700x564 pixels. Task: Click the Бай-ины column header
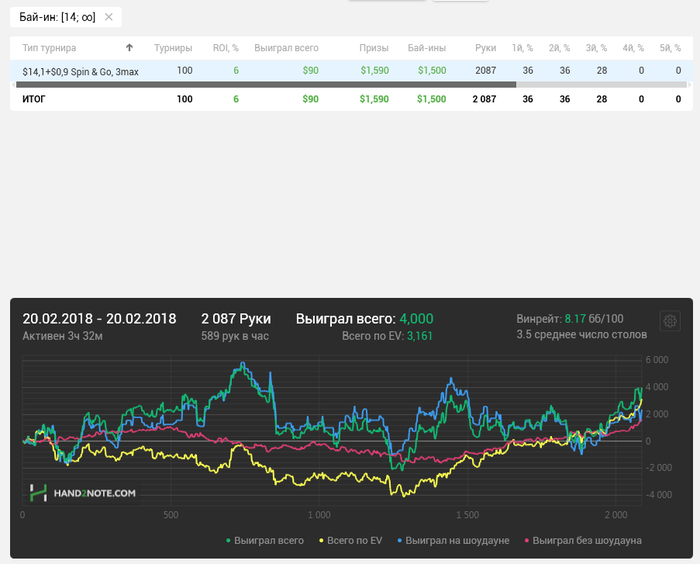[x=427, y=47]
